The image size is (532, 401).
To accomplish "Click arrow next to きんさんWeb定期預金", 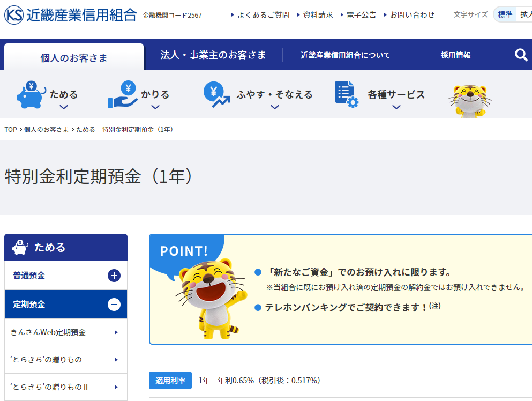I will point(116,332).
